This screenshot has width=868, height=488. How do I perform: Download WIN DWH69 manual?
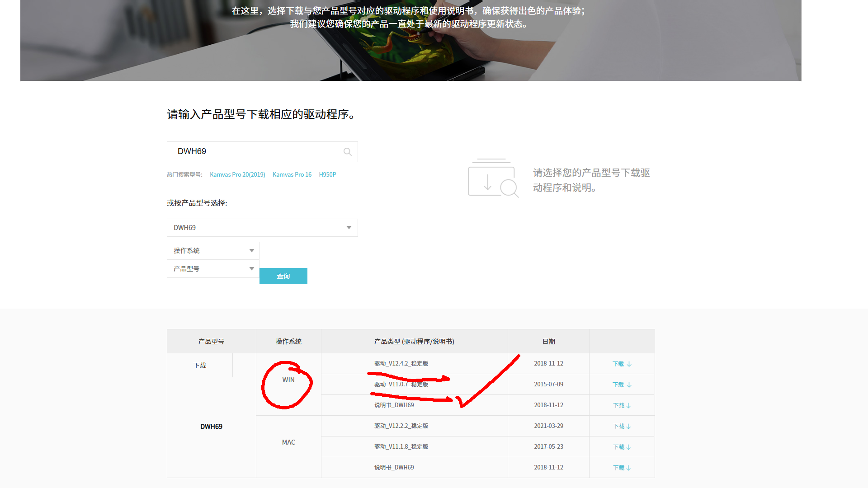click(x=622, y=405)
